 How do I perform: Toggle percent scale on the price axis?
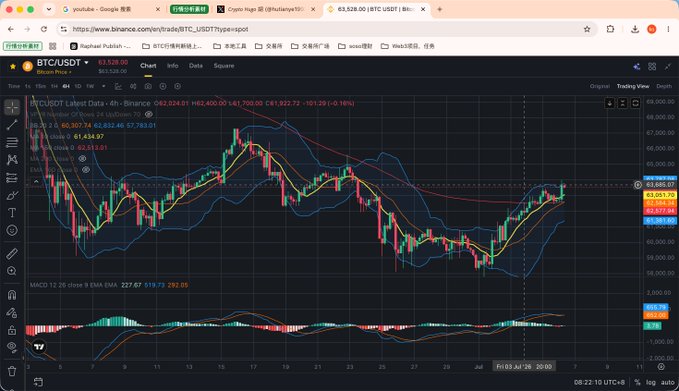[637, 382]
